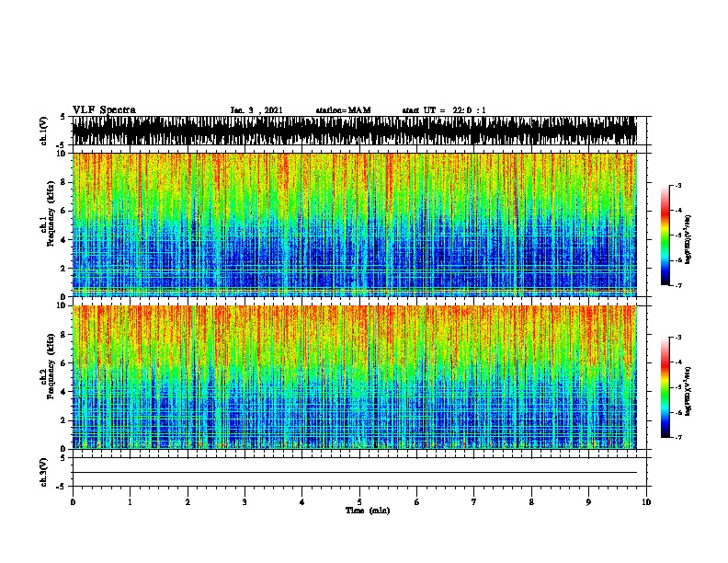
Task: Click the date text 'Jan. 3, 2021'
Action: (256, 110)
